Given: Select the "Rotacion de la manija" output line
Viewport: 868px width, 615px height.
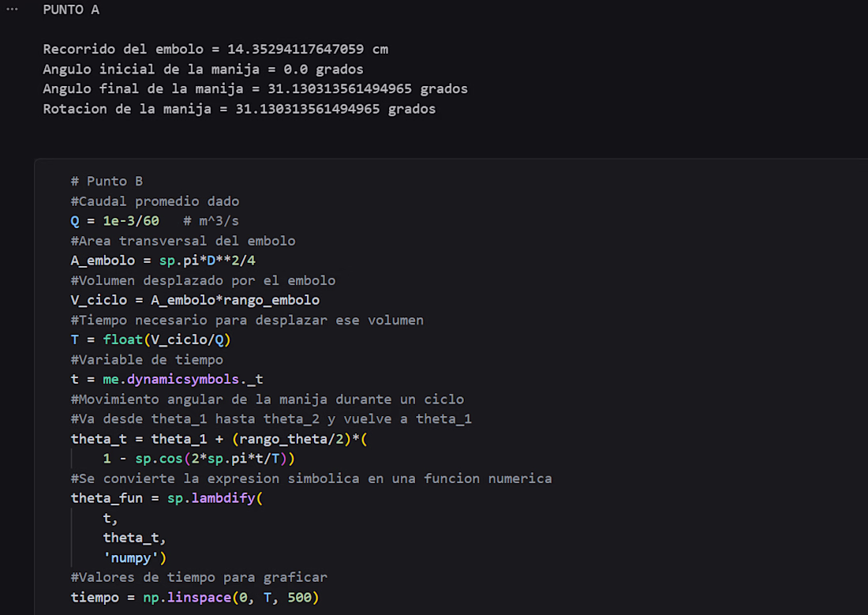Looking at the screenshot, I should click(239, 109).
